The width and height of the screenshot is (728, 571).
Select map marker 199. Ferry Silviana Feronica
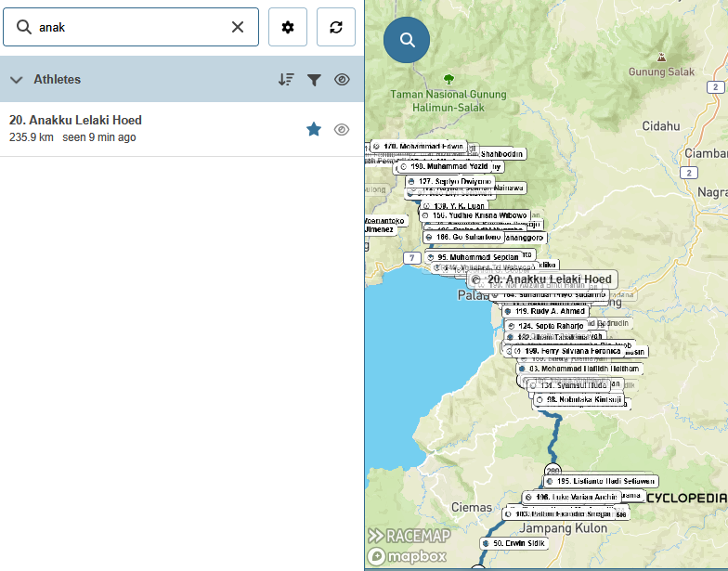pyautogui.click(x=568, y=351)
